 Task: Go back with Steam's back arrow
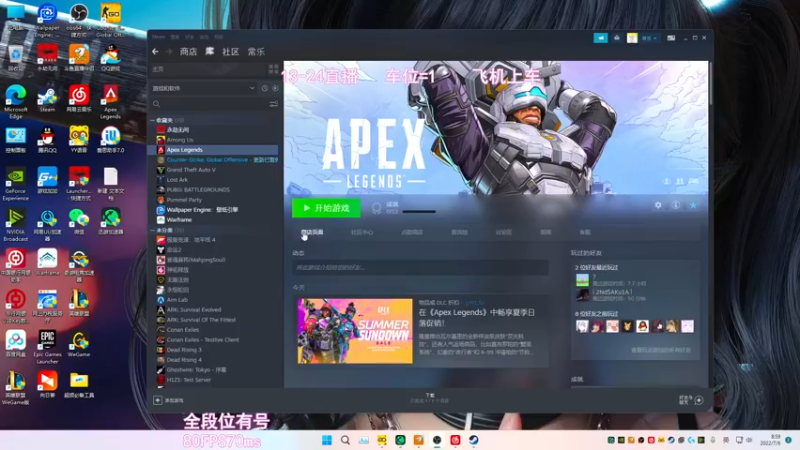click(155, 52)
